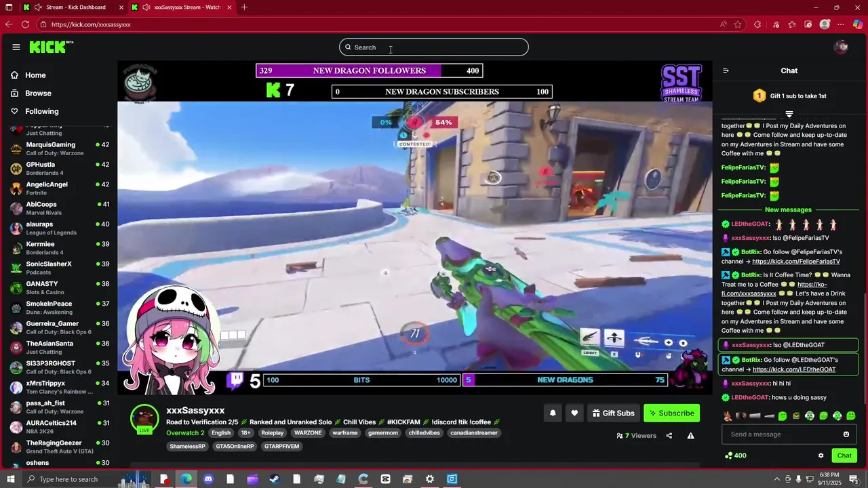Image resolution: width=868 pixels, height=488 pixels.
Task: Toggle the notification bell for xxxSassyxxx
Action: pyautogui.click(x=553, y=413)
